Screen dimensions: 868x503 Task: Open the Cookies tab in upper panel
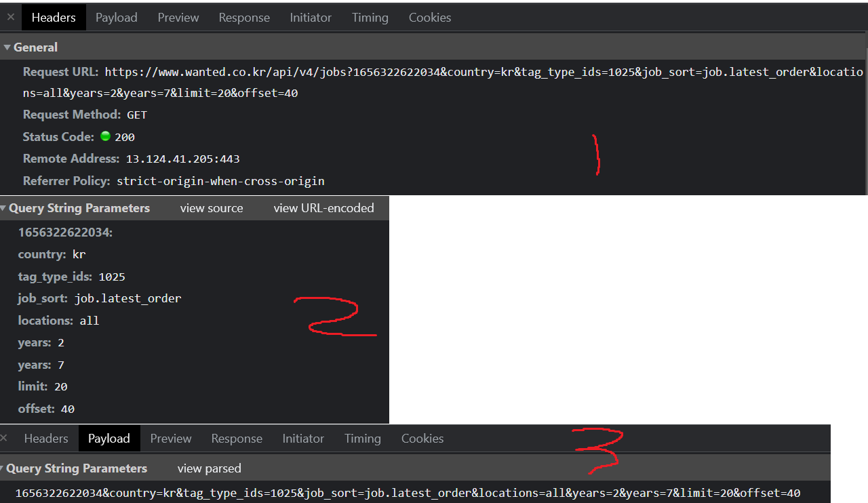click(x=430, y=18)
